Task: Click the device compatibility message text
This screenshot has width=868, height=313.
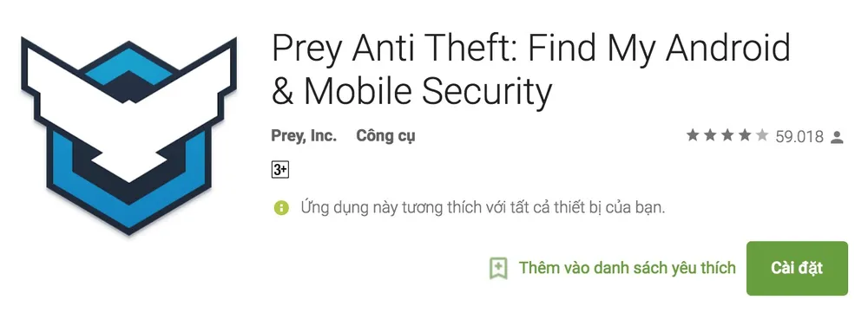Action: pyautogui.click(x=483, y=208)
